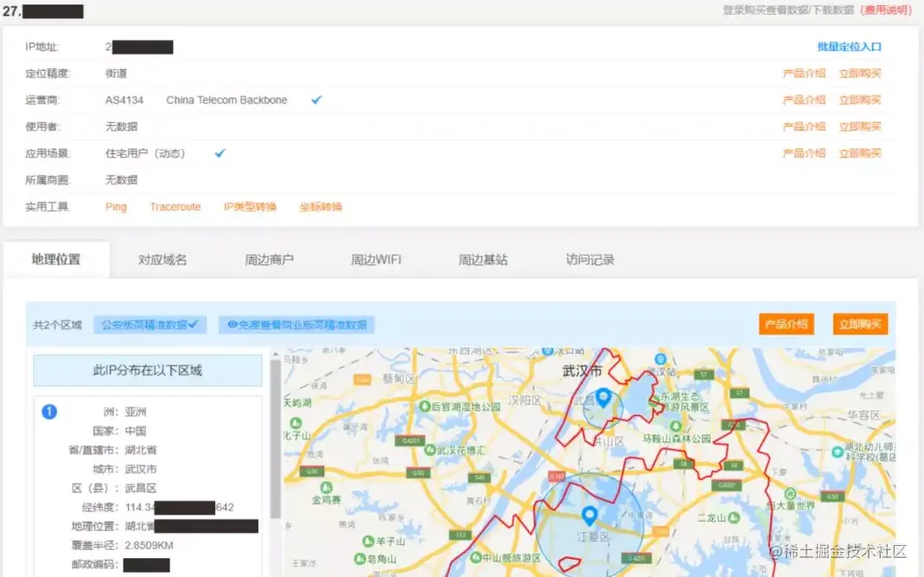Screen dimensions: 924x577
Task: Click the checkmark beside 住宅用户(动态)
Action: [220, 153]
